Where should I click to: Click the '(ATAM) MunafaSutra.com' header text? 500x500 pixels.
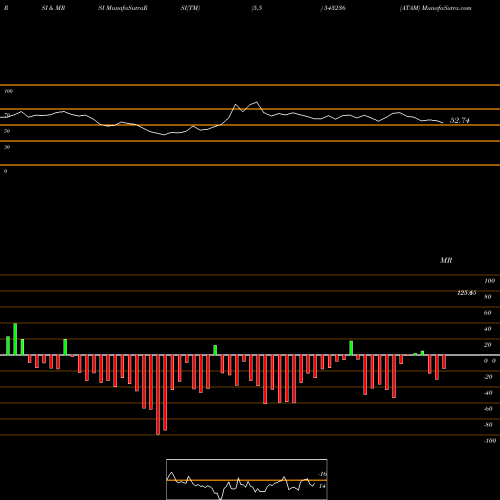(435, 8)
